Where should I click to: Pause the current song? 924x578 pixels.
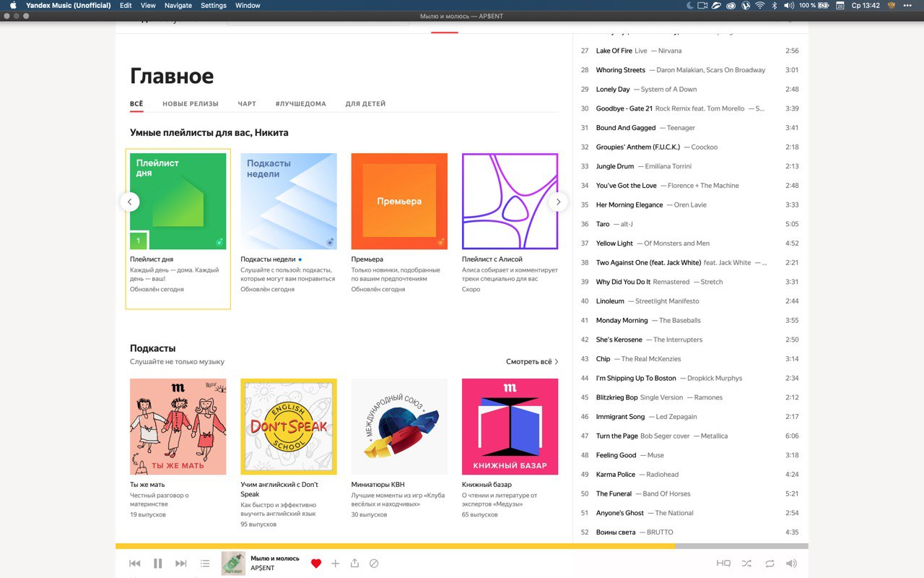(157, 564)
